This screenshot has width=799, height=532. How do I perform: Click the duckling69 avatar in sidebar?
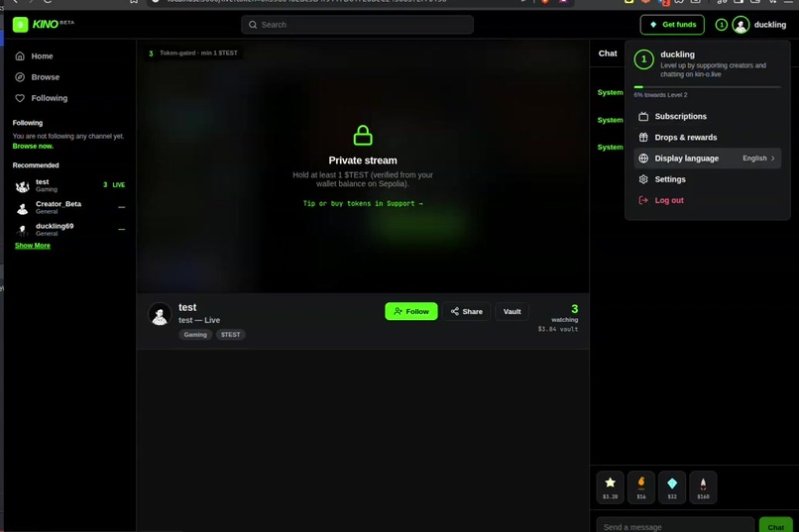coord(22,230)
